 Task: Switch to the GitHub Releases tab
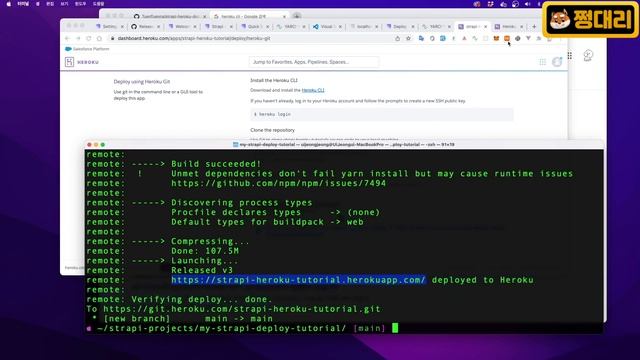click(145, 27)
